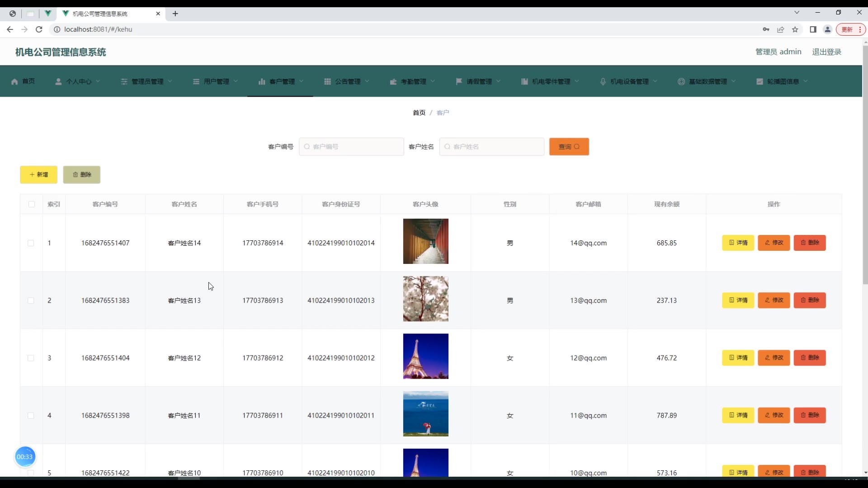
Task: Click the microphone icon beside 机电设备管理
Action: click(x=603, y=82)
